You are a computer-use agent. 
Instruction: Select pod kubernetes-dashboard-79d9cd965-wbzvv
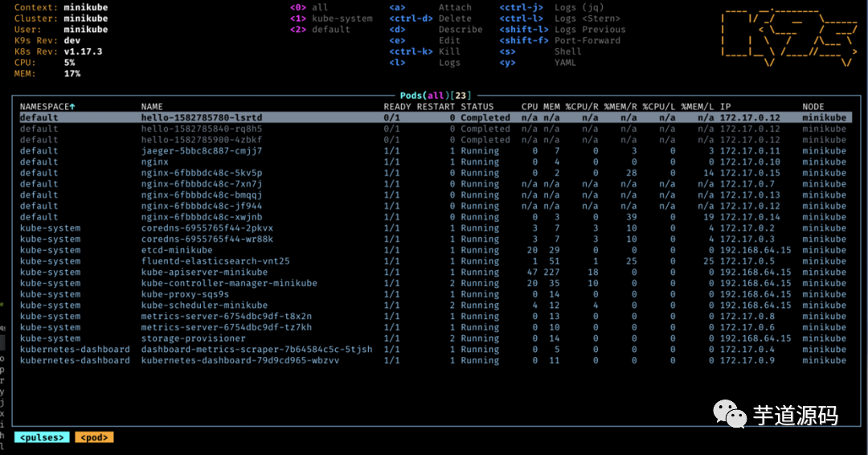tap(436, 360)
